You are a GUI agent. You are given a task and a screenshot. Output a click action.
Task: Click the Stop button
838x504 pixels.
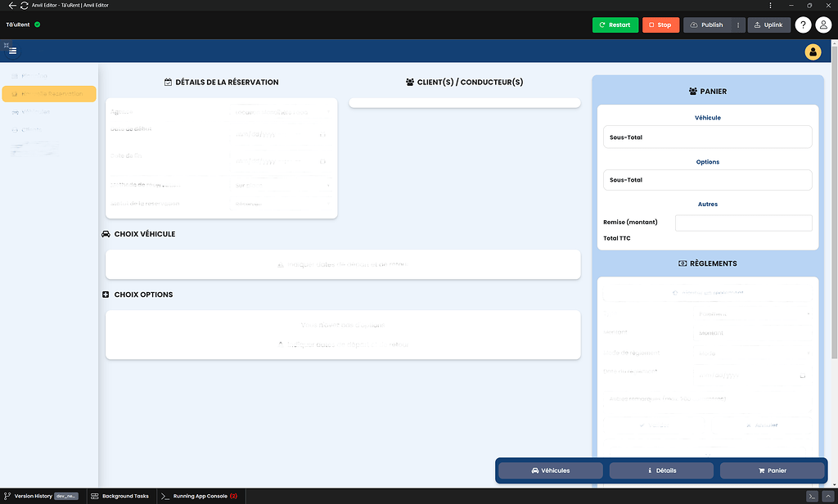pyautogui.click(x=660, y=25)
